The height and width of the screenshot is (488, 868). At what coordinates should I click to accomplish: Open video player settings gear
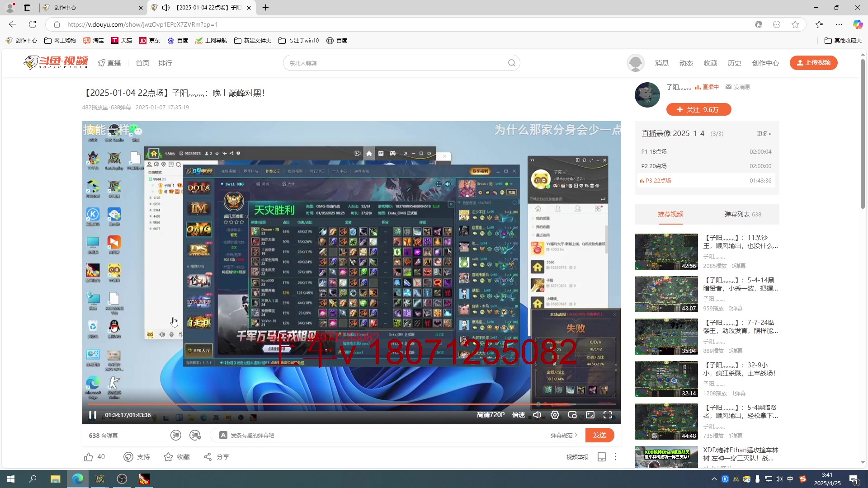[x=555, y=415]
